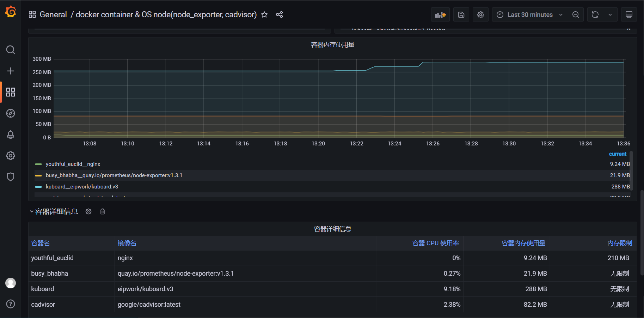Mark dashboard as favorite with star

pos(264,14)
